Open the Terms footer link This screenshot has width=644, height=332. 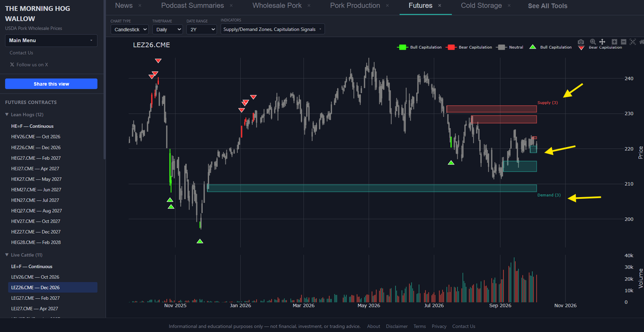point(420,326)
